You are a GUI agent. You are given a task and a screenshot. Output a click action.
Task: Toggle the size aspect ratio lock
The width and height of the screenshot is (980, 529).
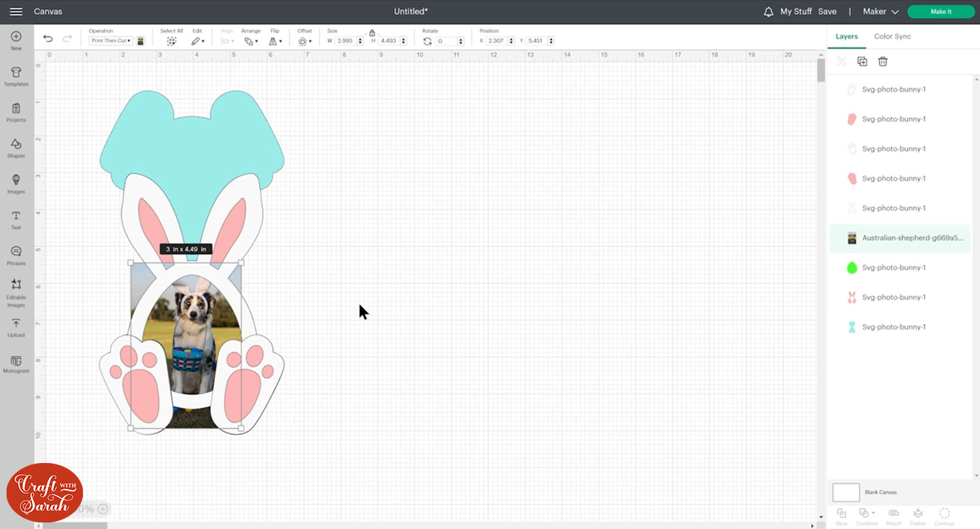(x=372, y=33)
